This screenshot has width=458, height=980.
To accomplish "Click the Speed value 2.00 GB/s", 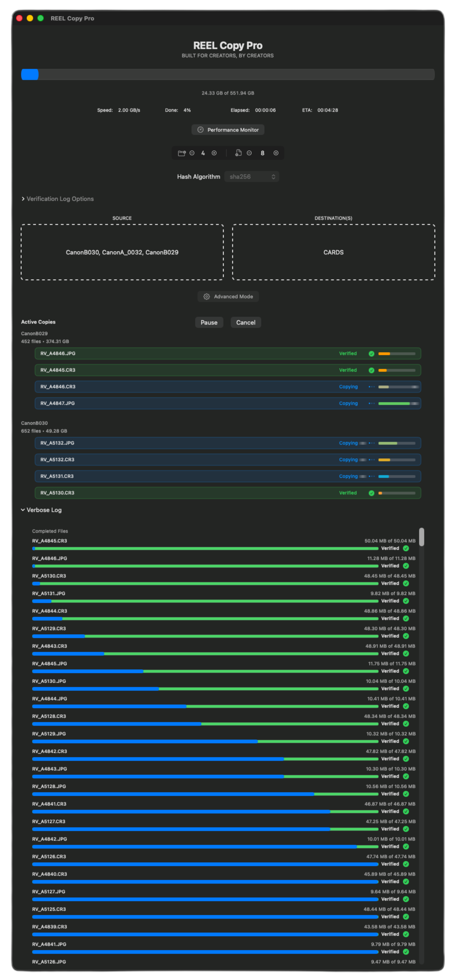I will click(x=129, y=110).
